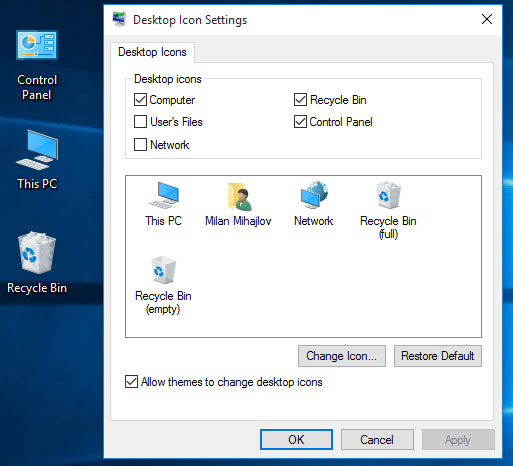The height and width of the screenshot is (466, 513).
Task: Toggle Allow themes to change desktop icons
Action: click(x=131, y=382)
